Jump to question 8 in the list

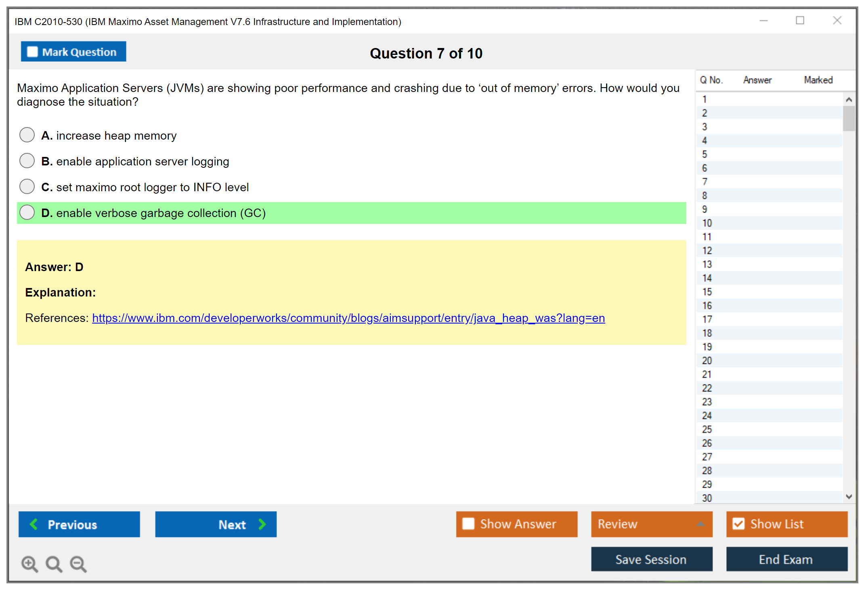704,196
